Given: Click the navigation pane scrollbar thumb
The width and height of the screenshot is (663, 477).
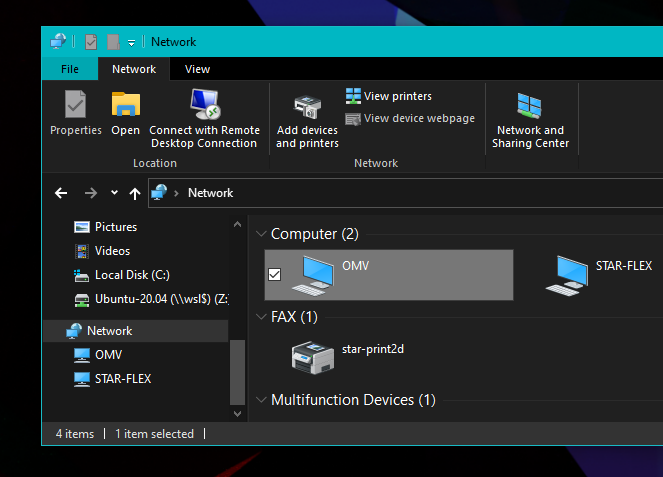Looking at the screenshot, I should (x=237, y=372).
